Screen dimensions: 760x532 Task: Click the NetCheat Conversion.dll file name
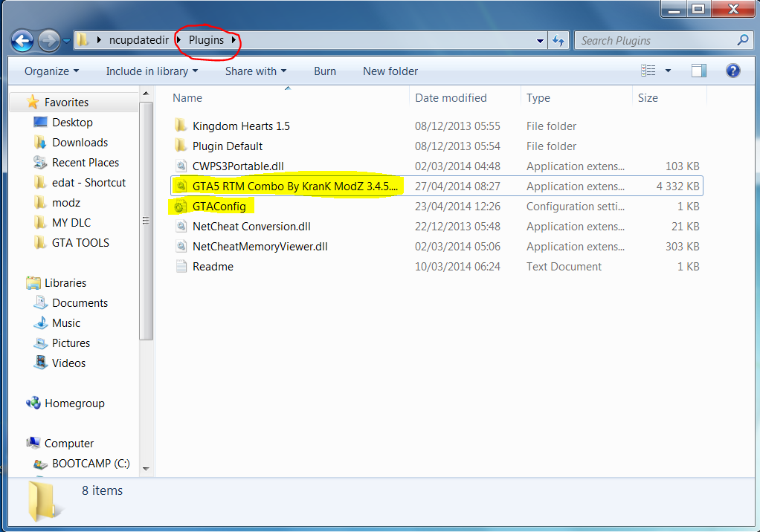click(x=251, y=226)
